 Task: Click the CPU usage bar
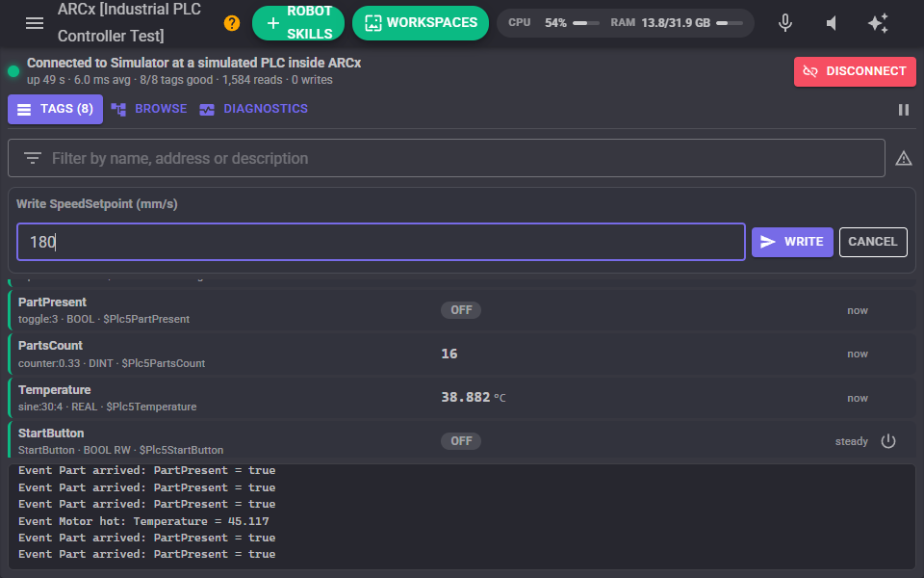(x=586, y=23)
